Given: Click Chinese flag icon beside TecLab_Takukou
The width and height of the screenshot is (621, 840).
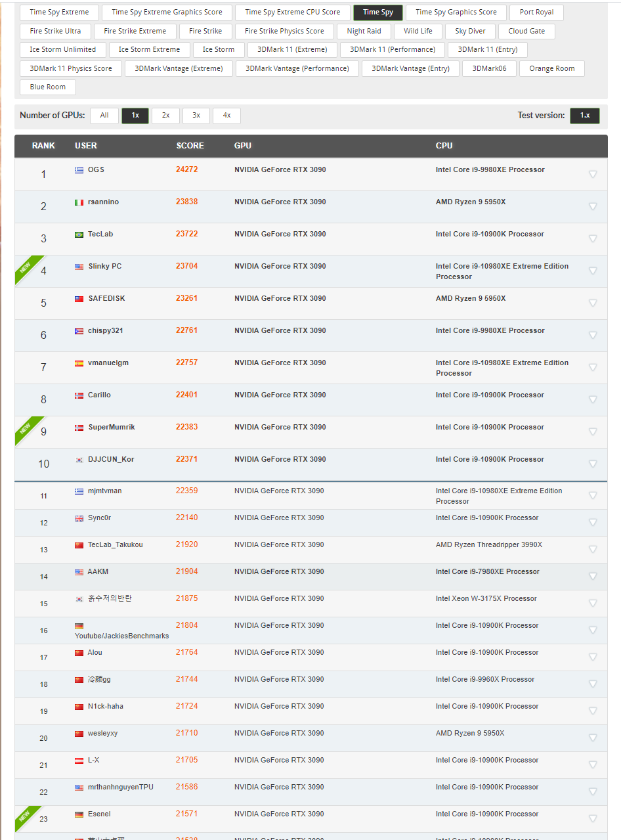Looking at the screenshot, I should 79,545.
